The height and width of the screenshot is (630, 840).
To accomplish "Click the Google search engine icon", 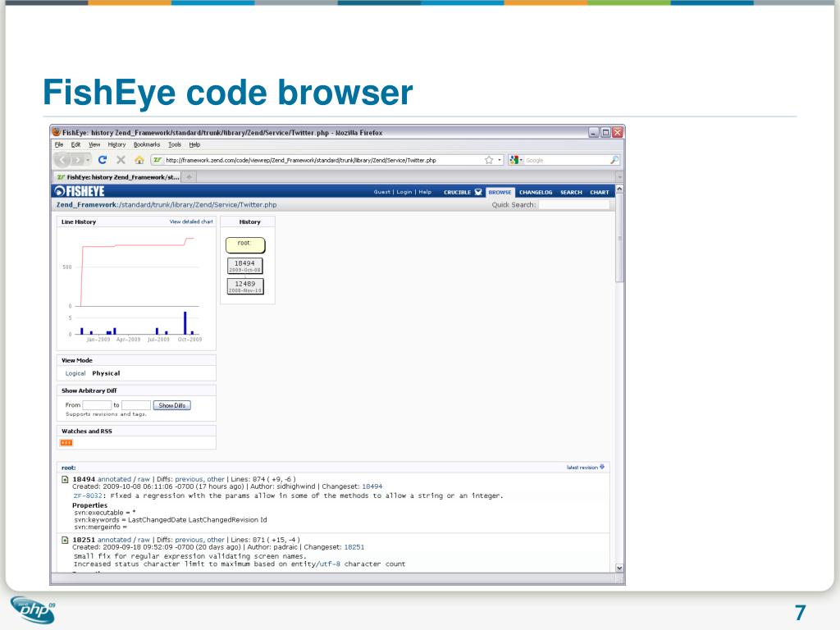I will (x=514, y=160).
